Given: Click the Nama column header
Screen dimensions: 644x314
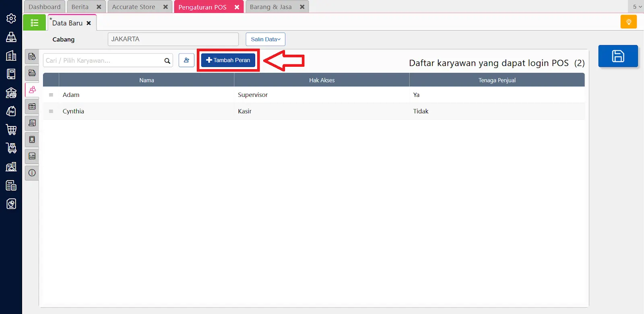Looking at the screenshot, I should [x=147, y=80].
